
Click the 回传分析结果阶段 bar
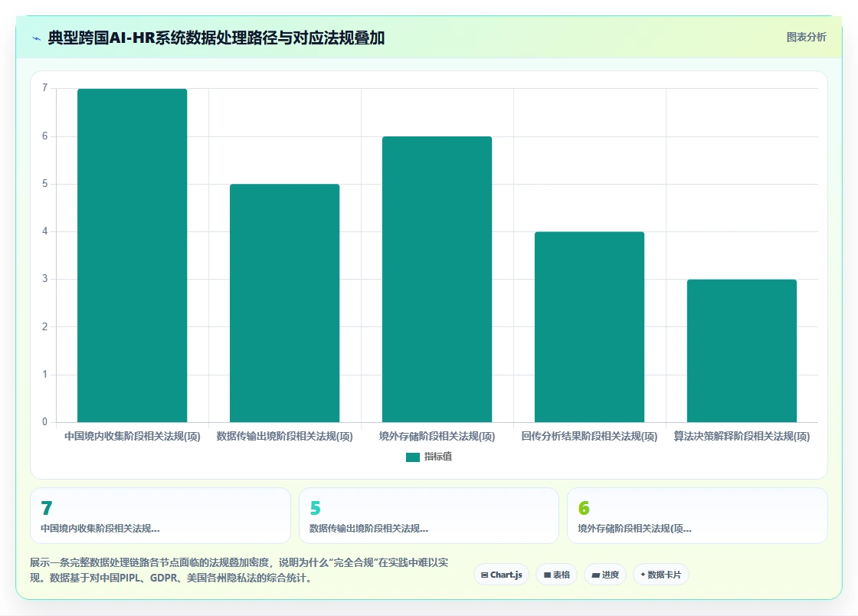pyautogui.click(x=589, y=326)
